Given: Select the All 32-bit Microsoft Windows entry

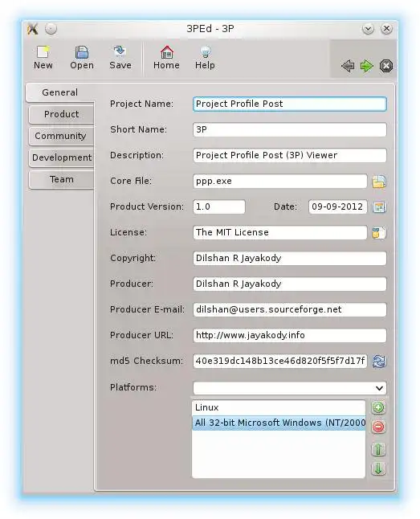Looking at the screenshot, I should [x=279, y=423].
